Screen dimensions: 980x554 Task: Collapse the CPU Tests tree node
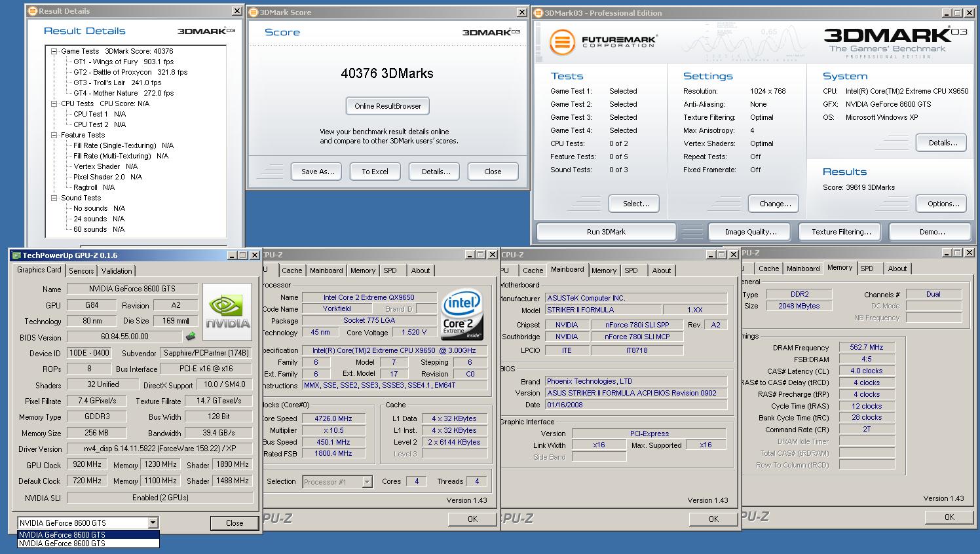[54, 103]
